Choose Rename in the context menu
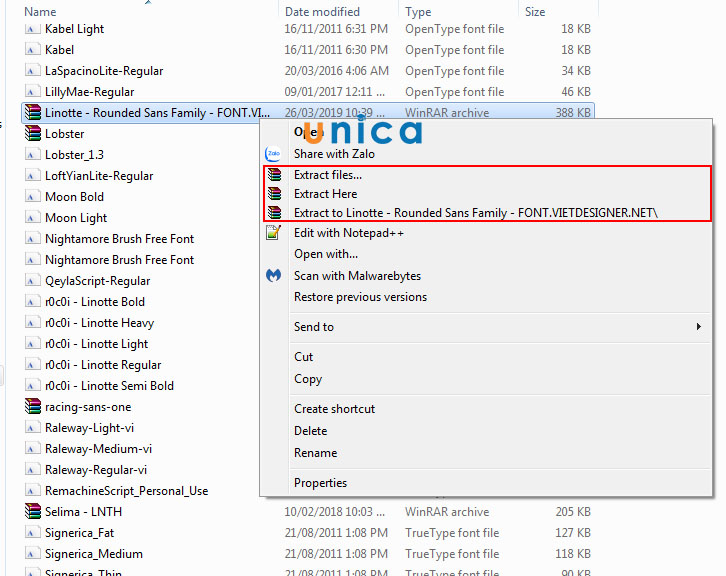 [x=315, y=453]
